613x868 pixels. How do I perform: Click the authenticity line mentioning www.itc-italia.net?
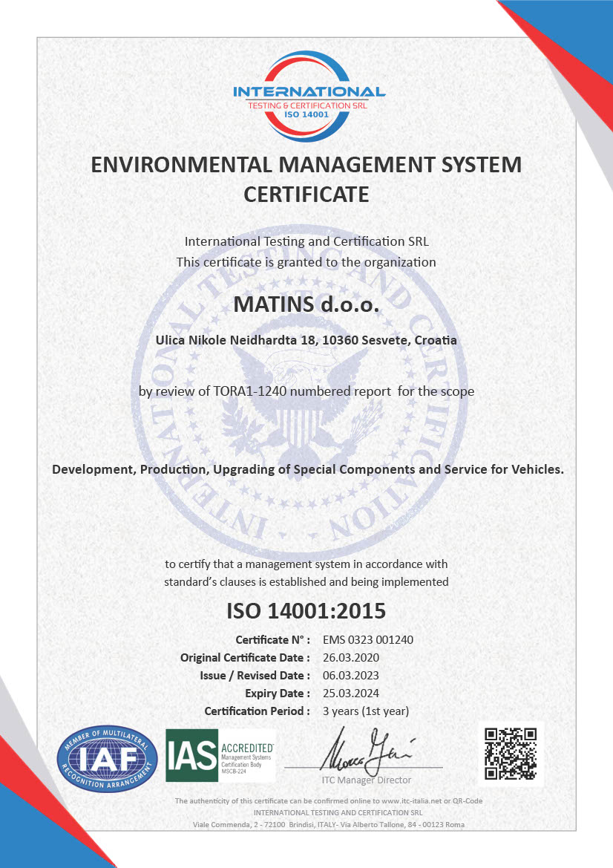click(x=329, y=801)
